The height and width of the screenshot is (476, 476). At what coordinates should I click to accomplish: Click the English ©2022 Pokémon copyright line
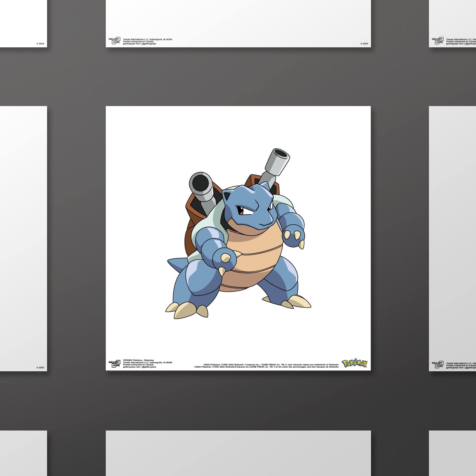click(271, 365)
